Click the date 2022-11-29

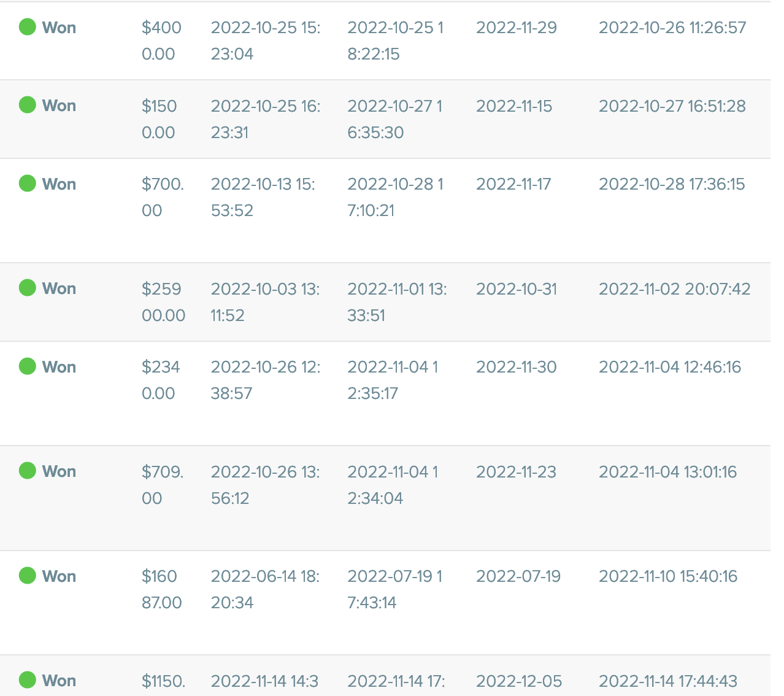tap(516, 28)
